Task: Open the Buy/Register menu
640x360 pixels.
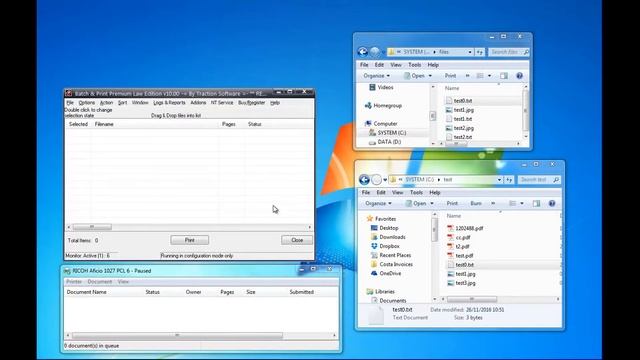Action: pos(251,103)
